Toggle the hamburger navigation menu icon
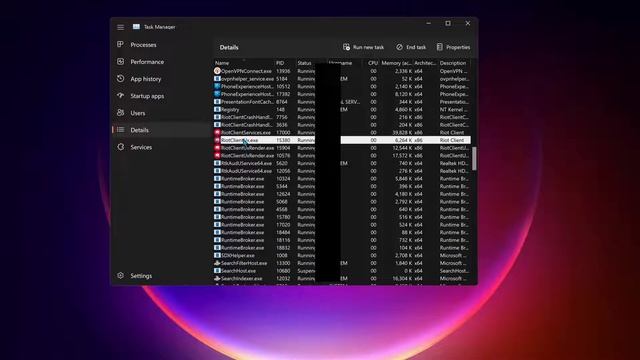The image size is (640, 360). 120,27
